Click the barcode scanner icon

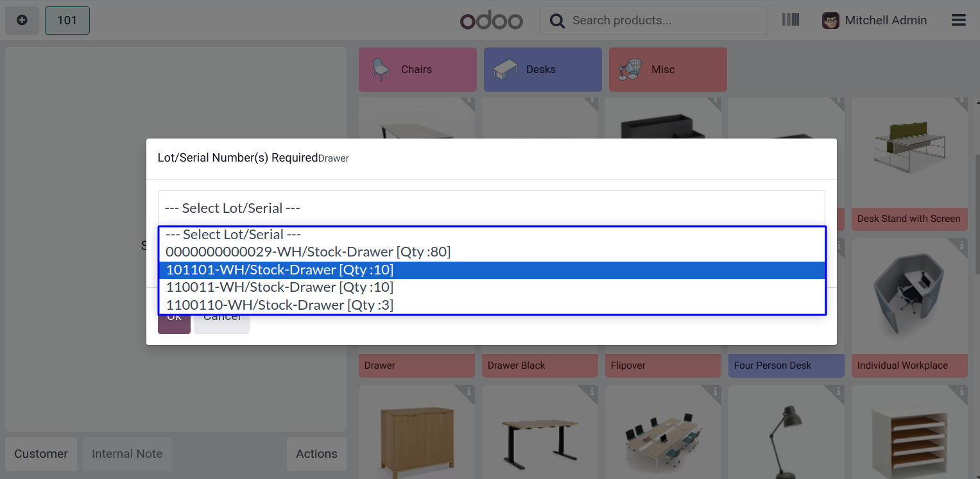(x=790, y=20)
